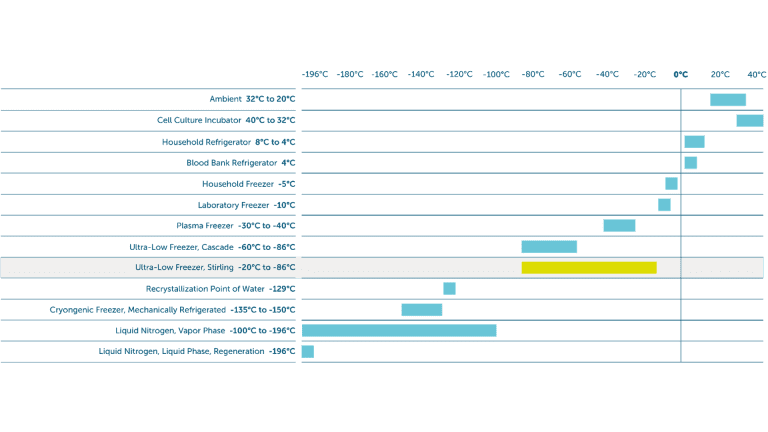Screen dimensions: 768x432
Task: Click the Ambient temperature range bar
Action: tap(728, 99)
